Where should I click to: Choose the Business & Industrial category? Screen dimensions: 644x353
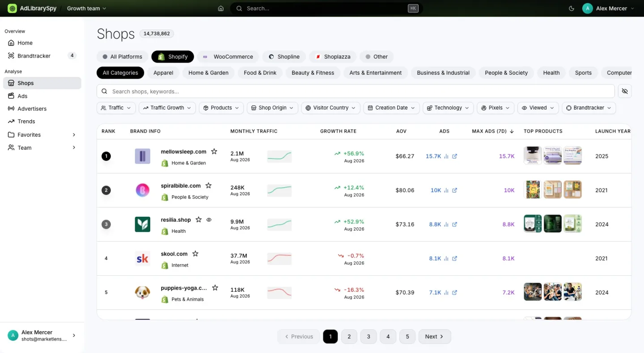tap(443, 73)
